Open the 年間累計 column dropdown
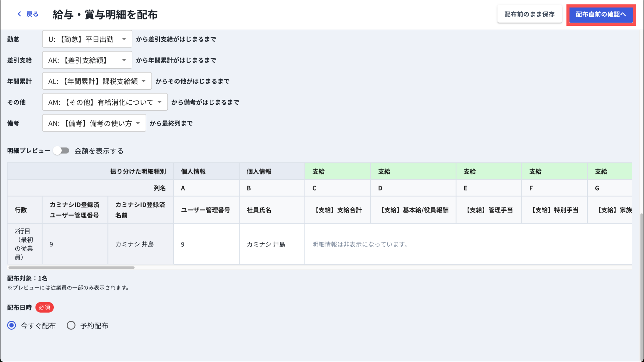This screenshot has height=362, width=644. (97, 81)
